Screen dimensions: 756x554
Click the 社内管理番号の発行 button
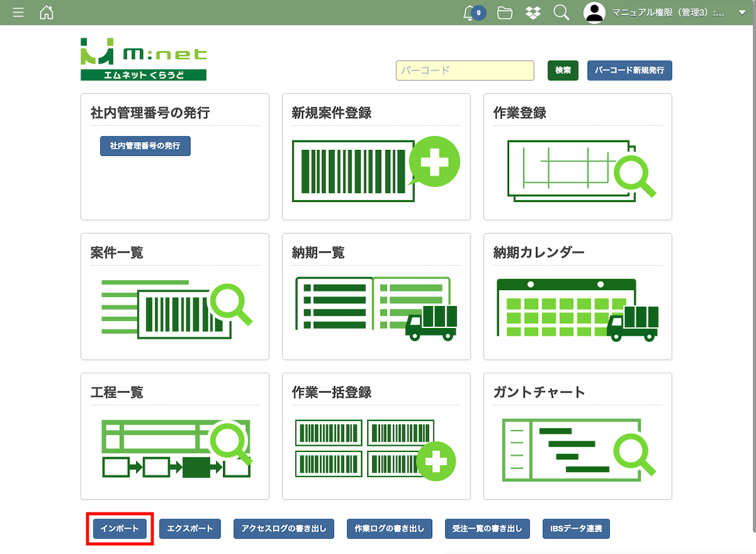coord(145,146)
